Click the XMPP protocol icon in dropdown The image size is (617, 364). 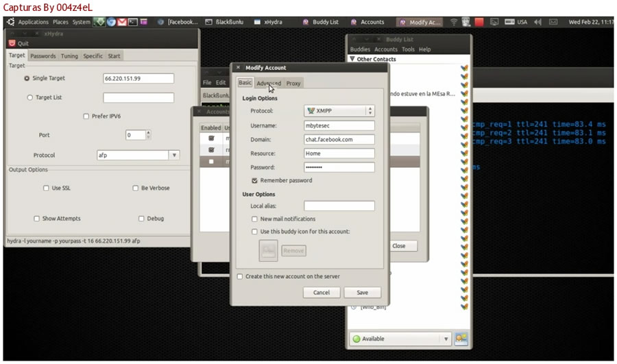click(x=311, y=111)
